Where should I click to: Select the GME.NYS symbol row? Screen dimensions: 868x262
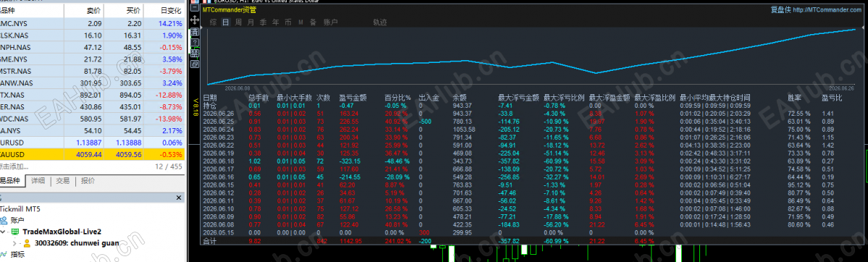click(x=93, y=59)
